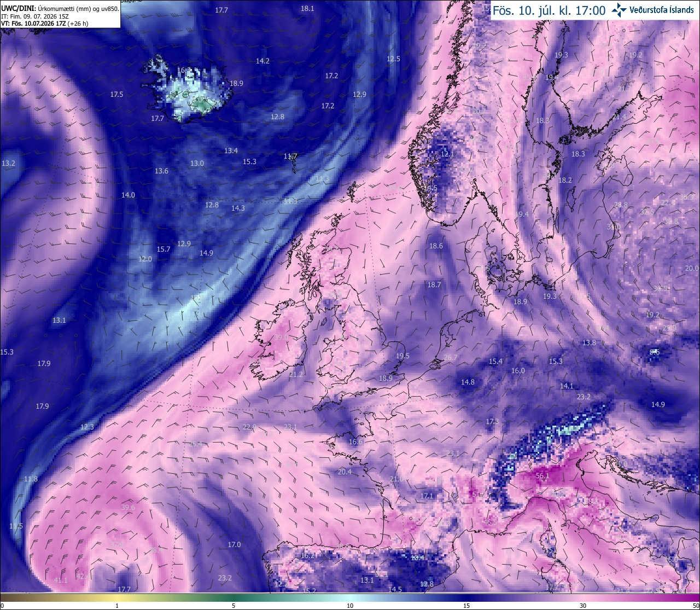
Task: Click the 39.6 value over the Atlantic
Action: [x=128, y=508]
